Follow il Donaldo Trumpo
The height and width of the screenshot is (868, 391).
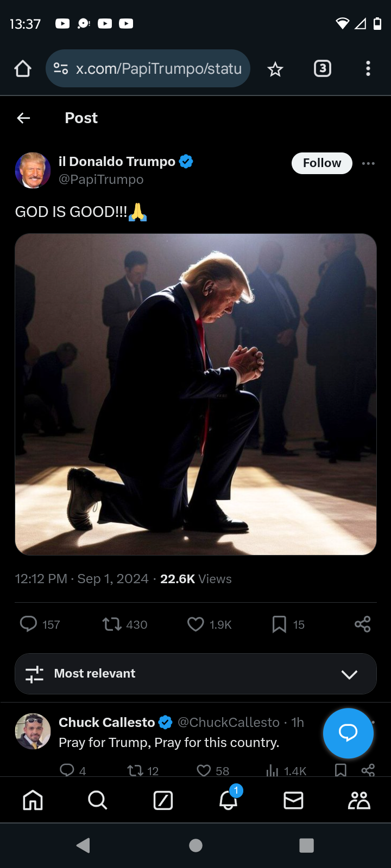coord(322,163)
